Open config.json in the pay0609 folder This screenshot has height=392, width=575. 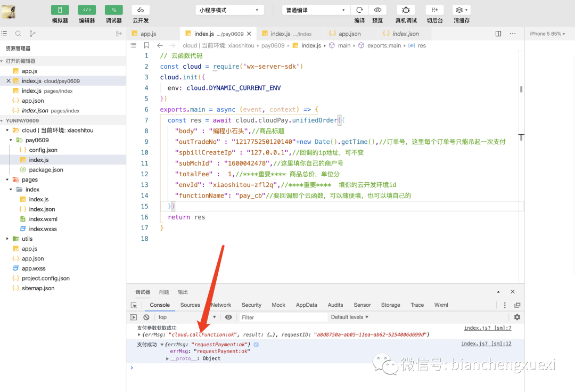point(43,150)
